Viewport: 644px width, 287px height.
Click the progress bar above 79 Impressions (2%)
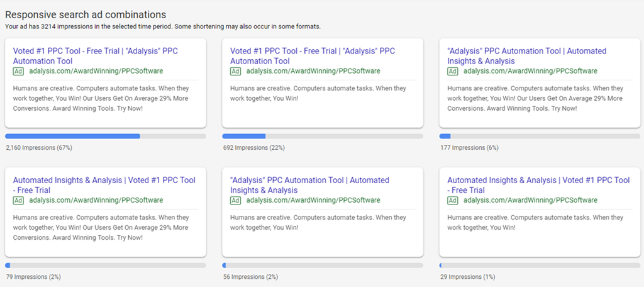click(106, 265)
